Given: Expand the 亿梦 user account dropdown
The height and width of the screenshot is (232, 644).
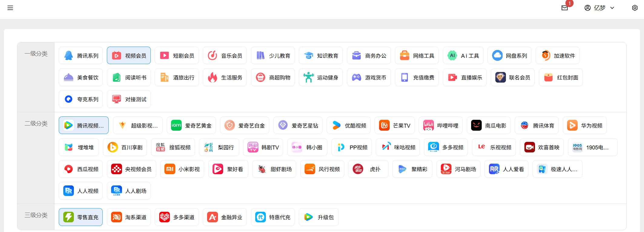Looking at the screenshot, I should click(x=599, y=8).
